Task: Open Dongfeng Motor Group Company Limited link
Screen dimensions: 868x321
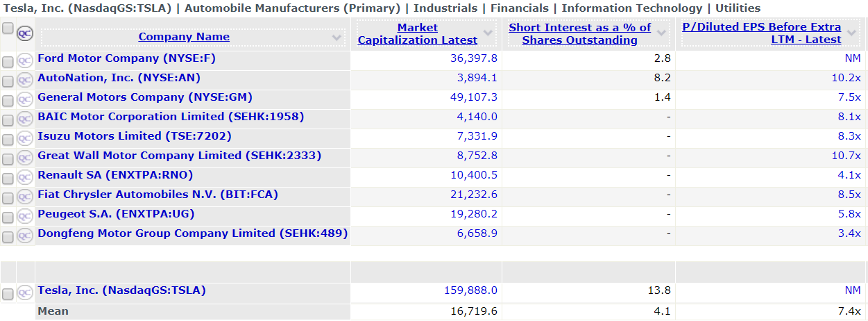Action: click(192, 233)
